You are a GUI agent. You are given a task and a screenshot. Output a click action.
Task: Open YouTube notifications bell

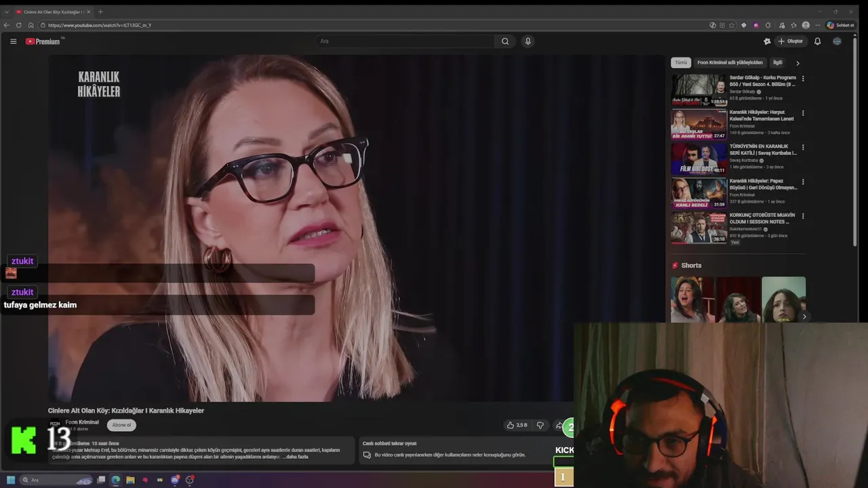pyautogui.click(x=817, y=41)
